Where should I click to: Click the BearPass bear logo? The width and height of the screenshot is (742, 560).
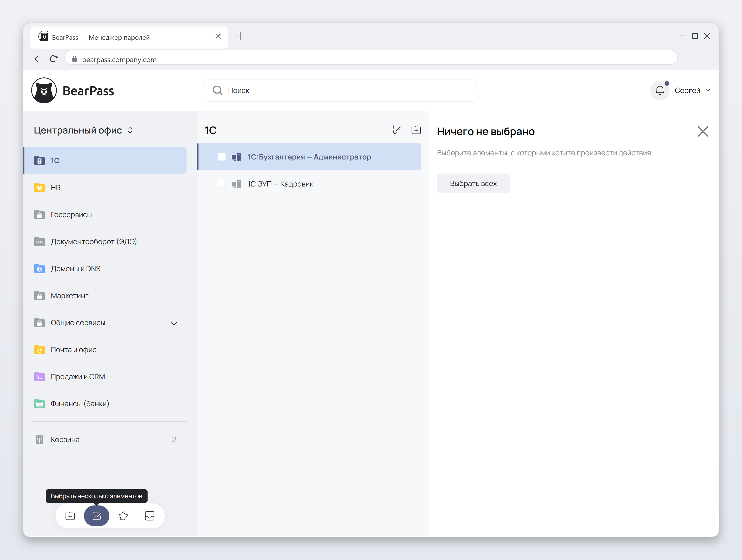pyautogui.click(x=44, y=91)
